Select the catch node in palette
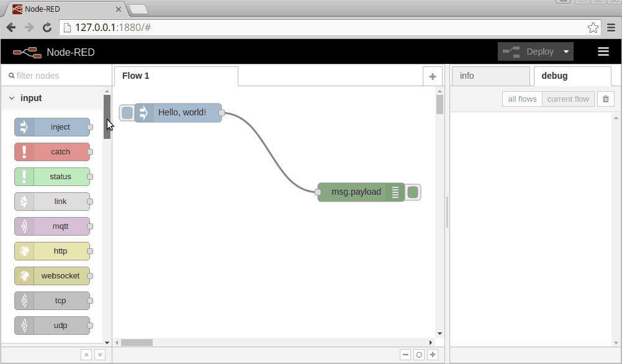Viewport: 622px width, 364px height. 52,152
